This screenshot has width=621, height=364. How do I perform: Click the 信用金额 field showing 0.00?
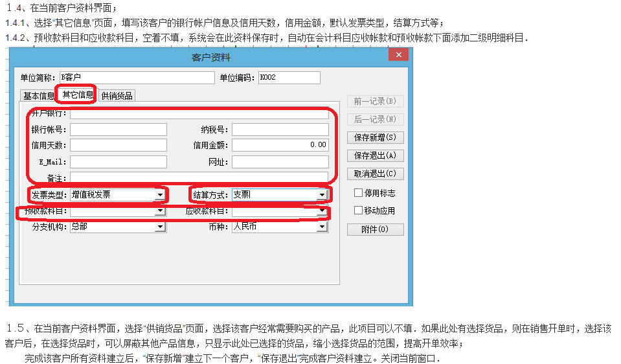(x=280, y=145)
